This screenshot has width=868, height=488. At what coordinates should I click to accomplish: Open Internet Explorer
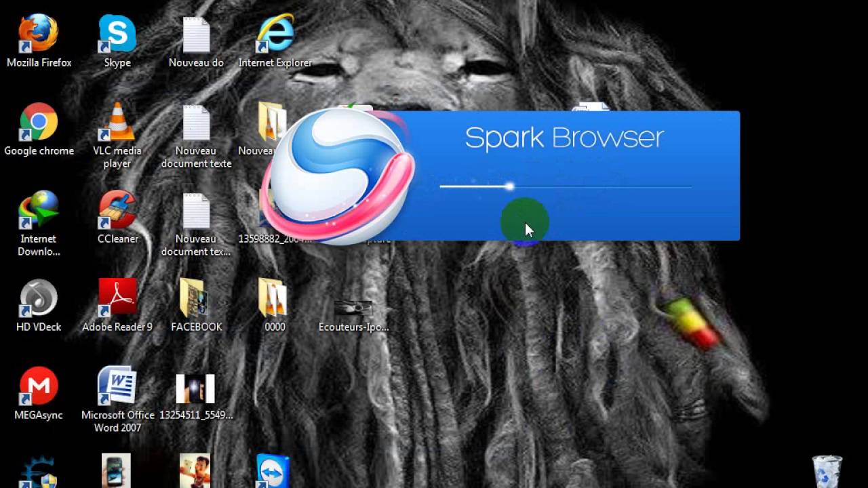[275, 34]
